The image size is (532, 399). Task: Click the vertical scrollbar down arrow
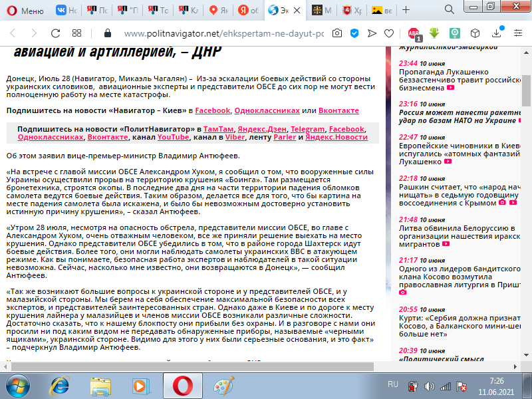[x=526, y=355]
